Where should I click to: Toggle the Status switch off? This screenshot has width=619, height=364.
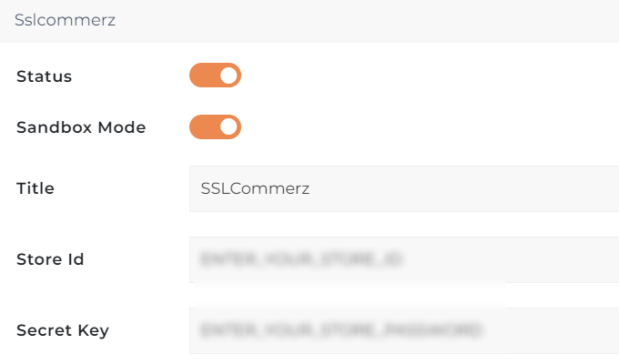click(215, 76)
